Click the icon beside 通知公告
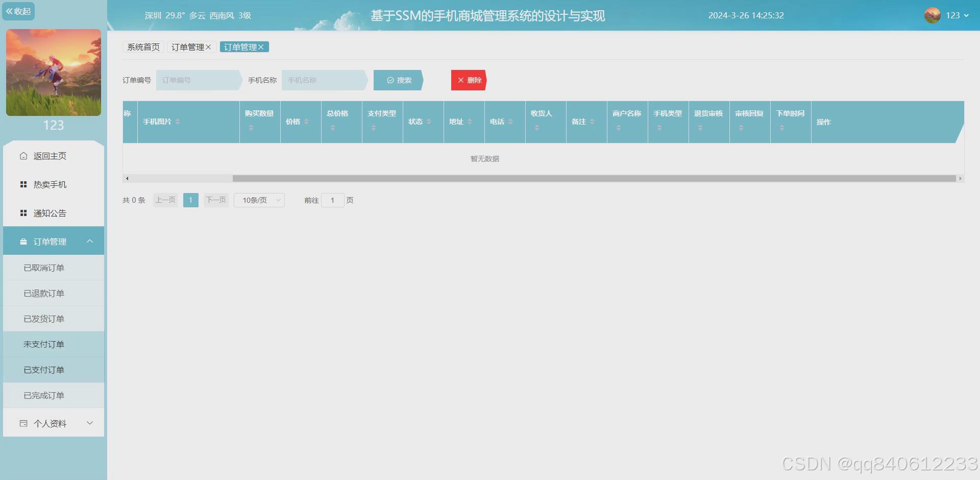980x480 pixels. click(22, 213)
